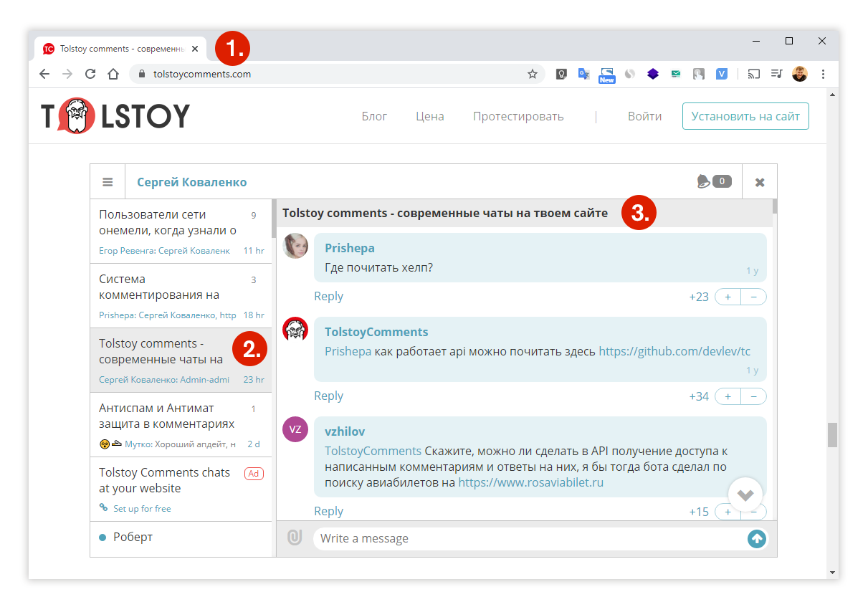Image resolution: width=868 pixels, height=602 pixels.
Task: Open the extension with New badge
Action: point(607,75)
